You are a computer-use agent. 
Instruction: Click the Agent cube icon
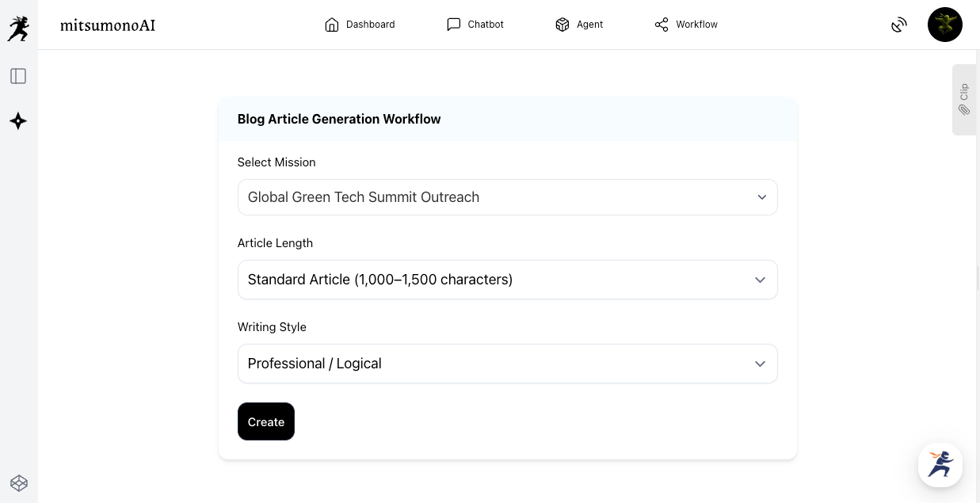[x=562, y=25]
